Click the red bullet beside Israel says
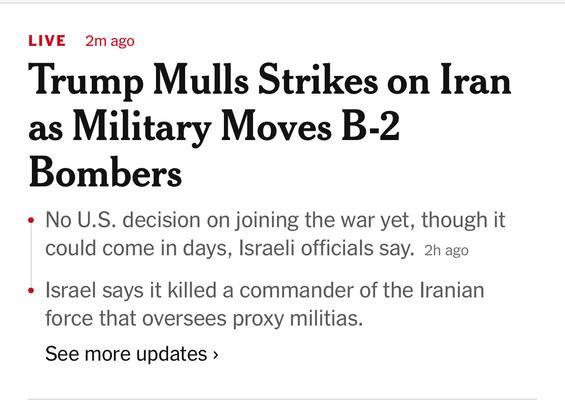The height and width of the screenshot is (408, 565). (31, 291)
